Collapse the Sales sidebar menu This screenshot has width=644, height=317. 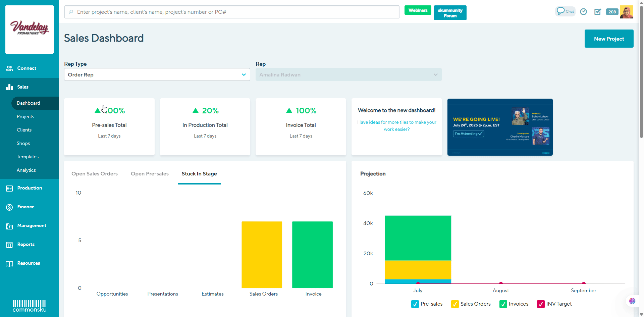coord(23,87)
